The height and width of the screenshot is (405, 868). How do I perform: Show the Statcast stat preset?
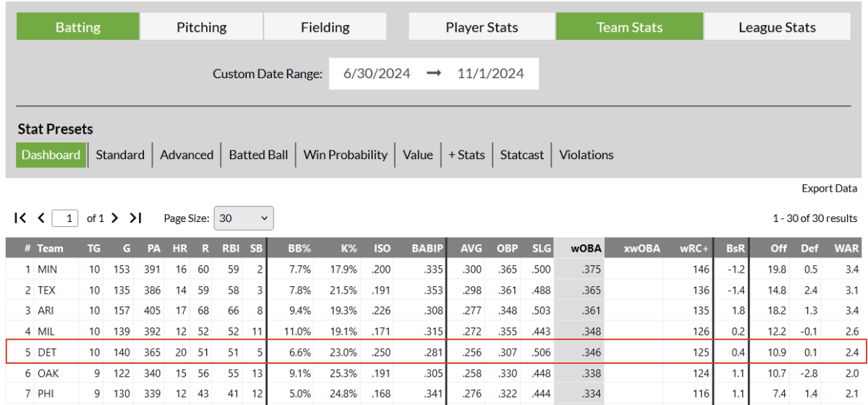(x=522, y=155)
